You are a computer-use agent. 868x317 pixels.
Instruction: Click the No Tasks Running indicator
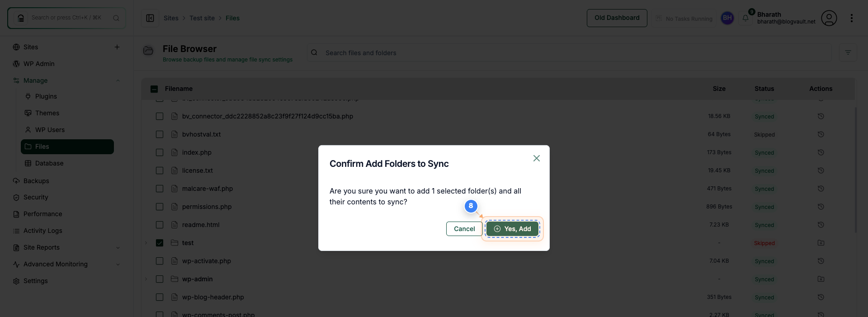pyautogui.click(x=684, y=19)
